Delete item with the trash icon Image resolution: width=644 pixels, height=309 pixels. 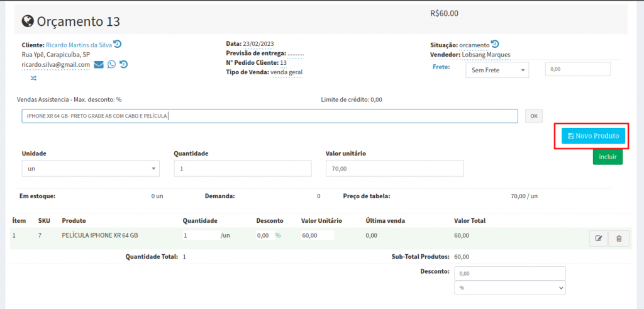pos(619,239)
